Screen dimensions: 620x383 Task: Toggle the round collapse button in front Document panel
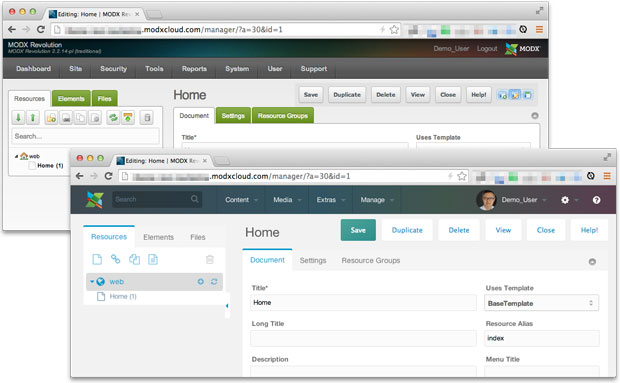592,262
